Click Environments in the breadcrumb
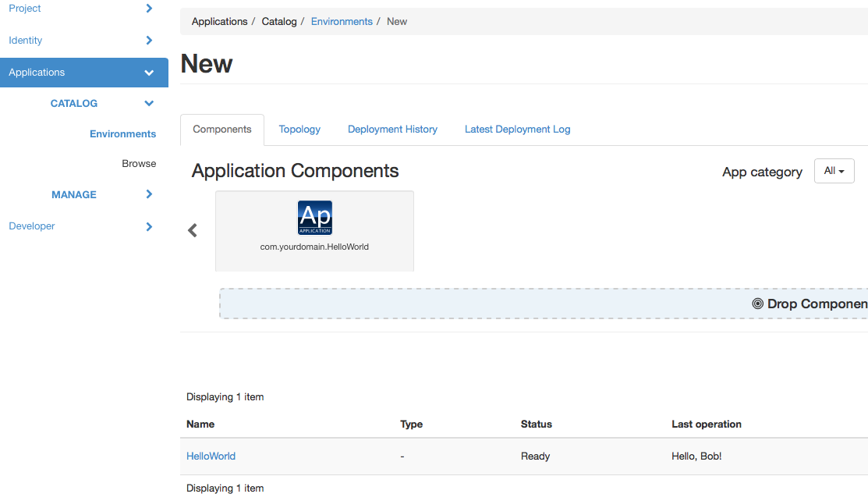Screen dimensions: 868x501 342,22
